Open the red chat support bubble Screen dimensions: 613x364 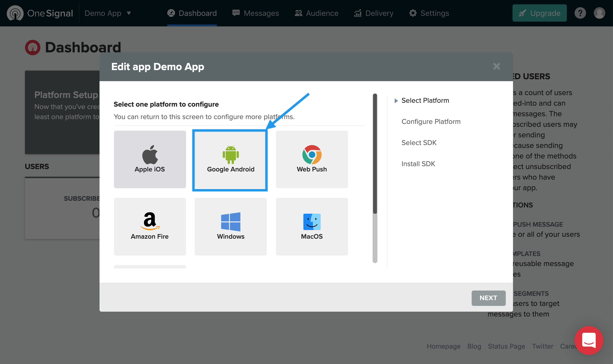click(588, 340)
